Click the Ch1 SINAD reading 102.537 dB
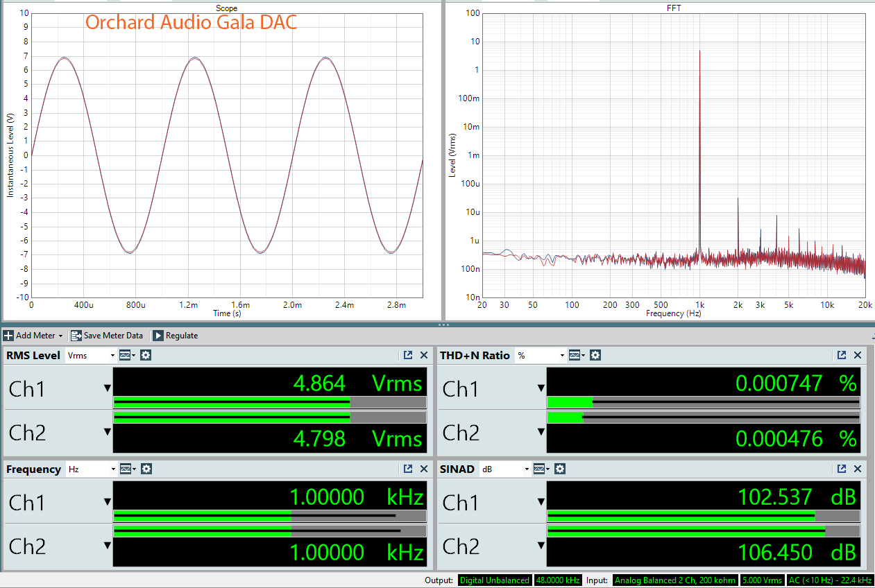The height and width of the screenshot is (588, 875). click(797, 497)
